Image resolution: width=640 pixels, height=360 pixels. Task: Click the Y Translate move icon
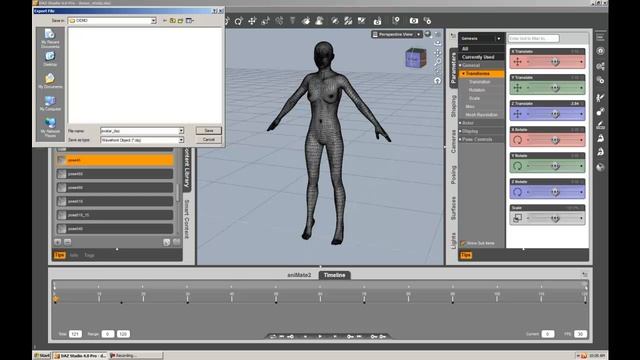coord(518,88)
